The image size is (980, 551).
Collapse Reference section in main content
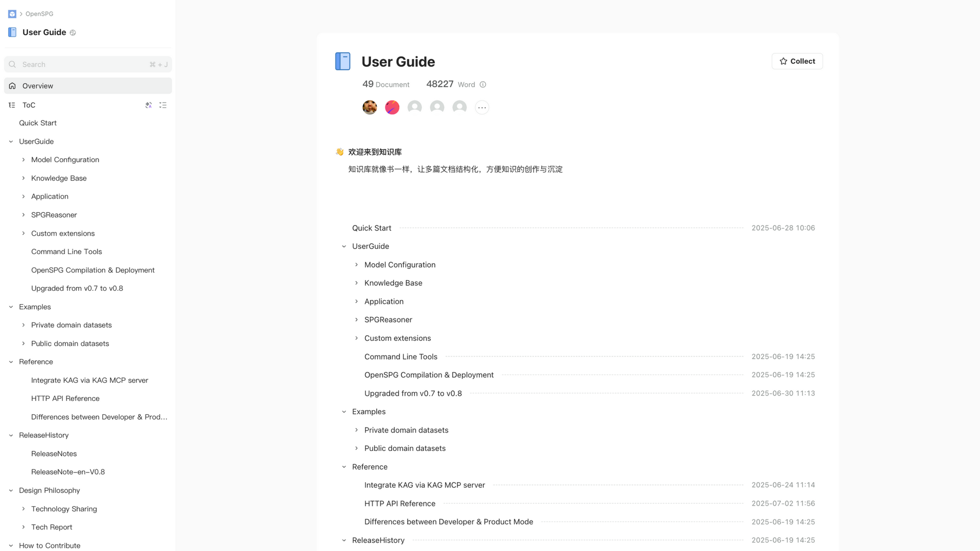[344, 467]
